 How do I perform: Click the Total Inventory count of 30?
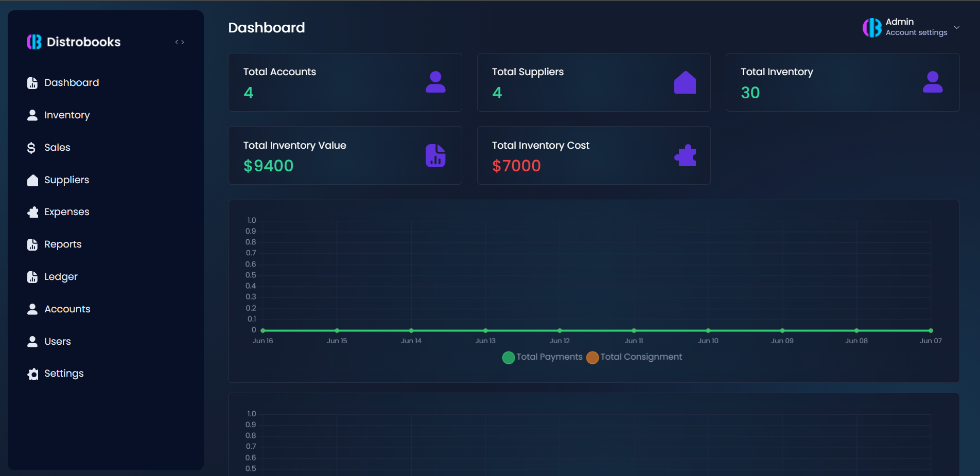click(750, 93)
